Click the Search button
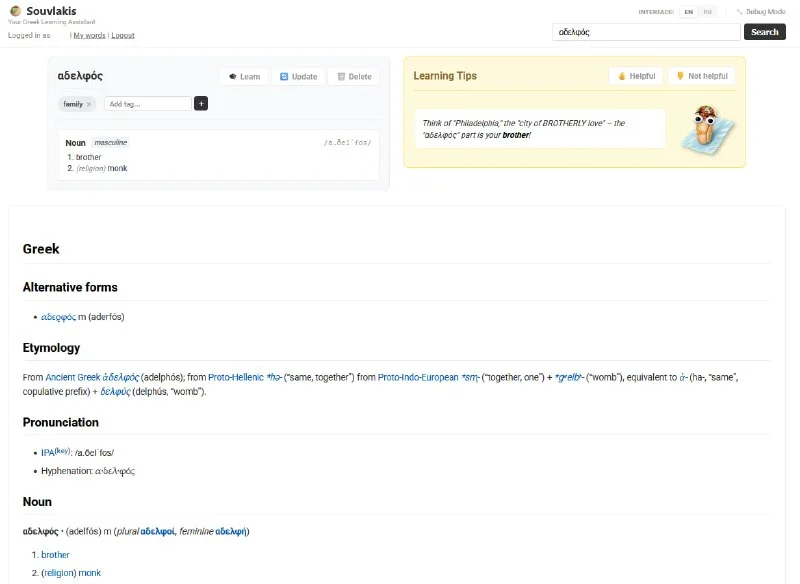Screen dimensions: 800x584 point(764,32)
